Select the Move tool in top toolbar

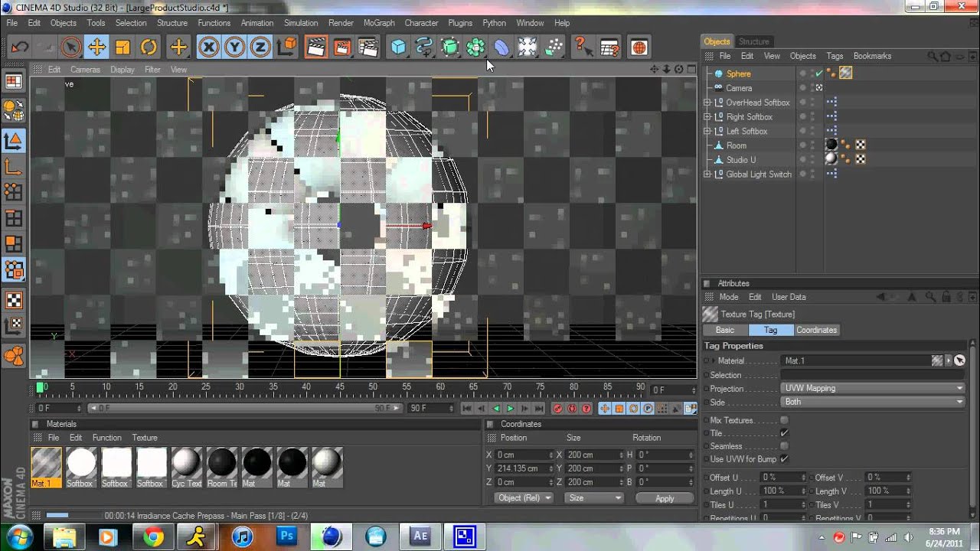(96, 47)
